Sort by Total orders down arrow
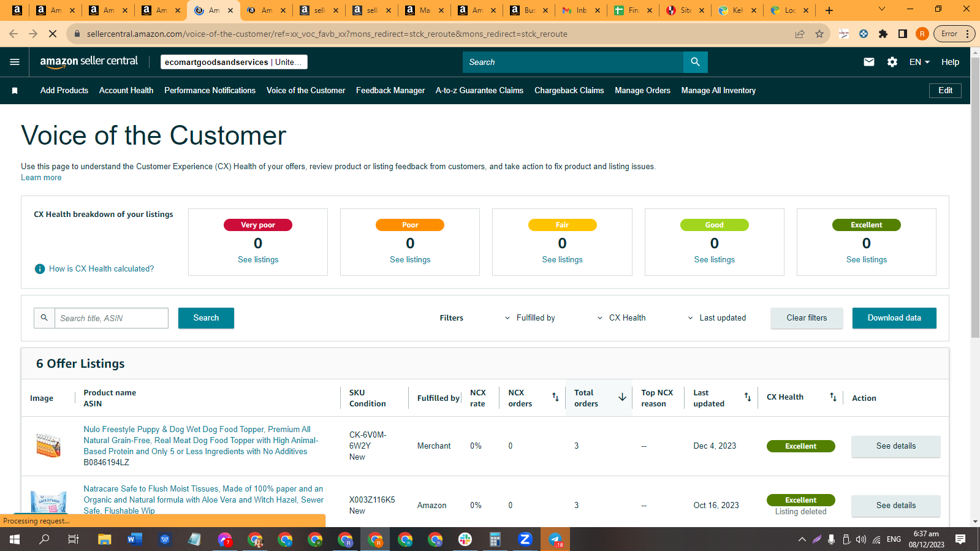This screenshot has height=551, width=980. pyautogui.click(x=622, y=397)
